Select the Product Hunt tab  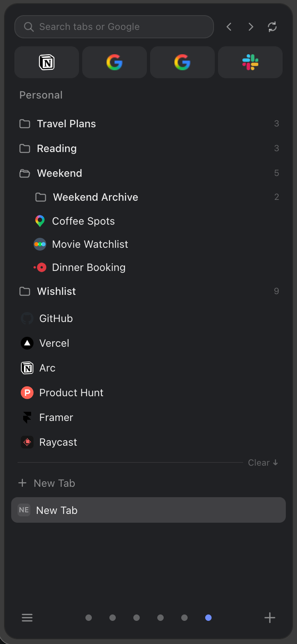pos(71,392)
